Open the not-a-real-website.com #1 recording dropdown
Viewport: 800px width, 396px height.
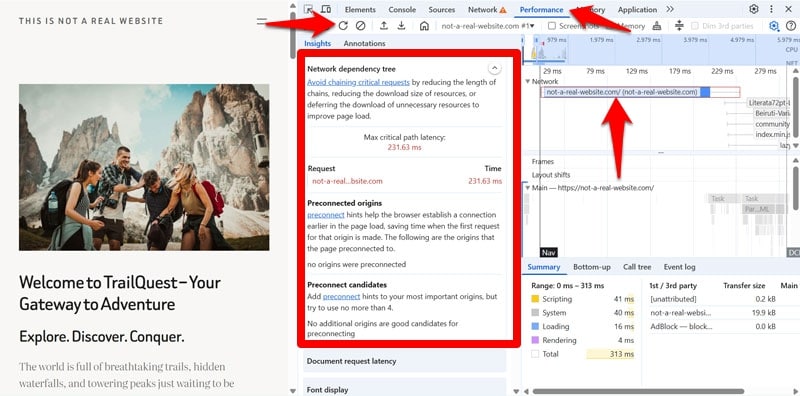click(488, 26)
